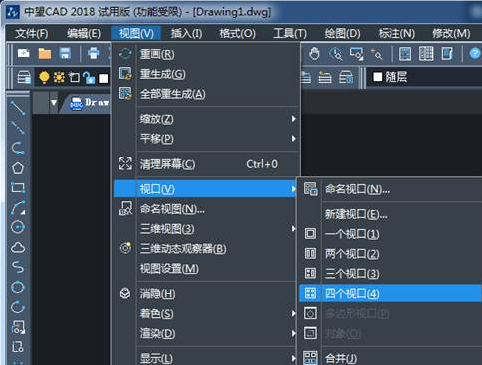Click the white layer color swatch
Viewport: 482px width, 365px height.
click(104, 78)
